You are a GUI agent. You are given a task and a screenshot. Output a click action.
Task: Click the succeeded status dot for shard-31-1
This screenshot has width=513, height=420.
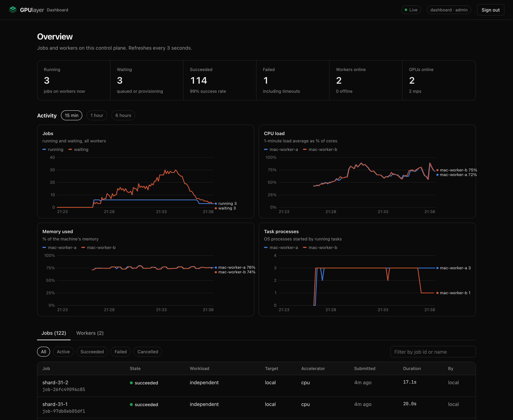click(x=131, y=405)
